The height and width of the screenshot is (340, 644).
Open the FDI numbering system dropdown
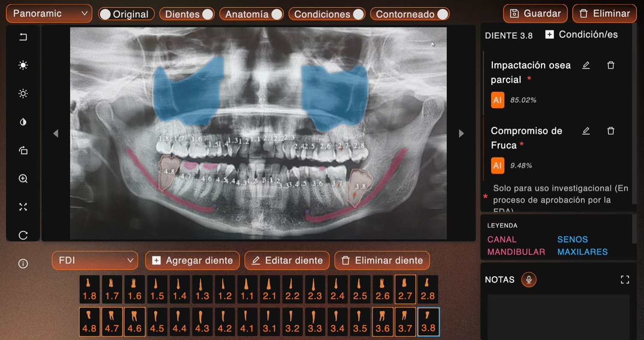pyautogui.click(x=95, y=260)
